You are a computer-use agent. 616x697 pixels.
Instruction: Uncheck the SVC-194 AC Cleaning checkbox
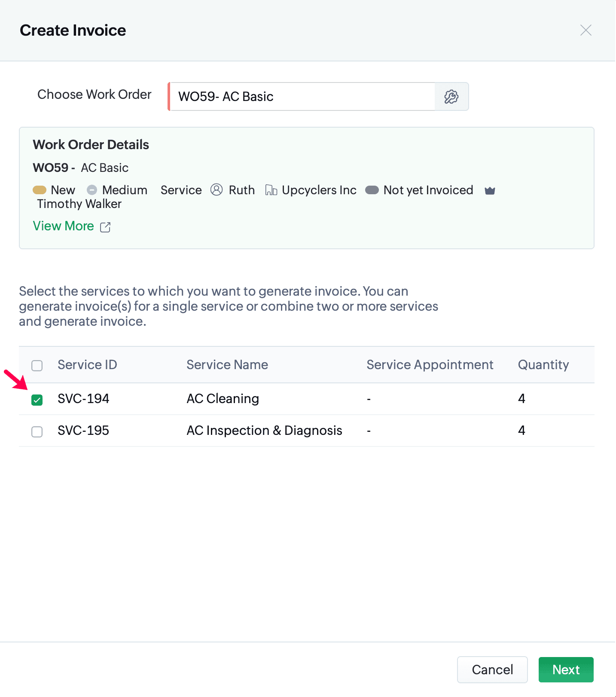point(37,400)
